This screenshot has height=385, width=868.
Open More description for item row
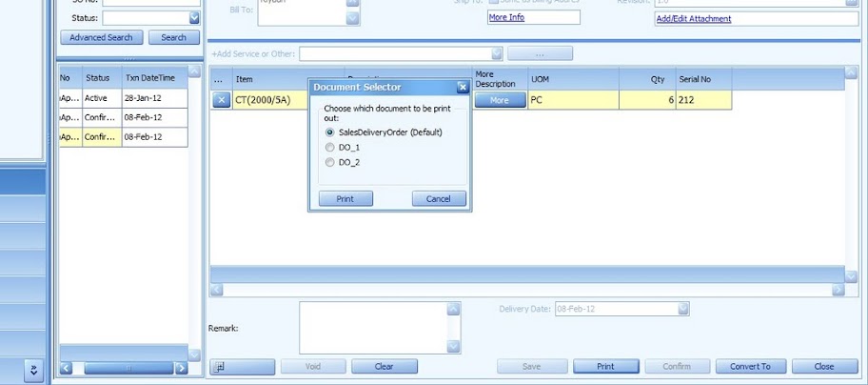coord(500,100)
